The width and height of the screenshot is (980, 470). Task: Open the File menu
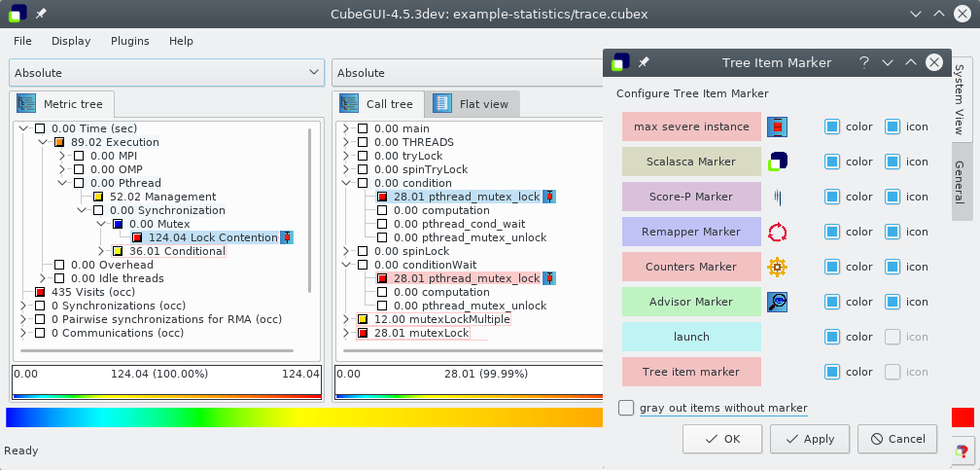[22, 41]
